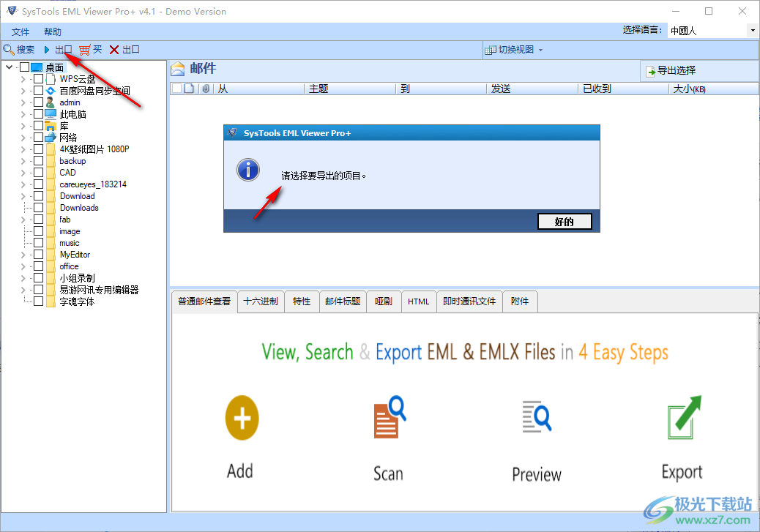Switch to the Normal Mail View tab

click(204, 301)
